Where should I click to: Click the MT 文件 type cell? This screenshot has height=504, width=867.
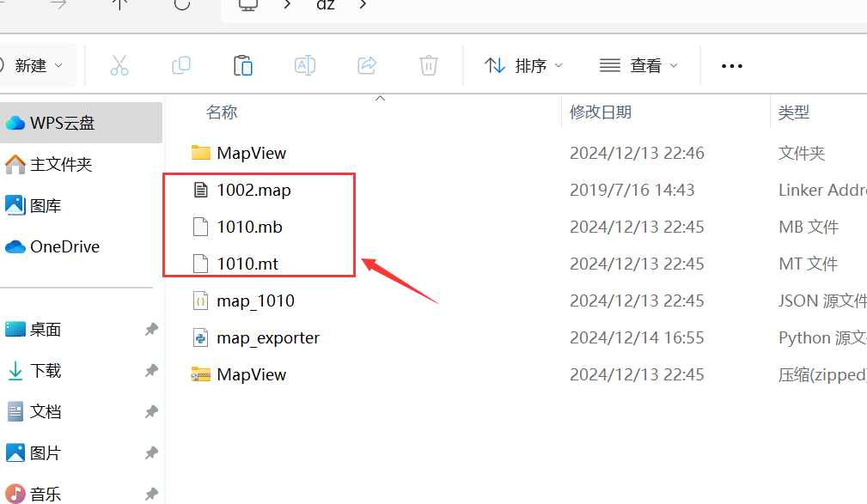point(808,264)
